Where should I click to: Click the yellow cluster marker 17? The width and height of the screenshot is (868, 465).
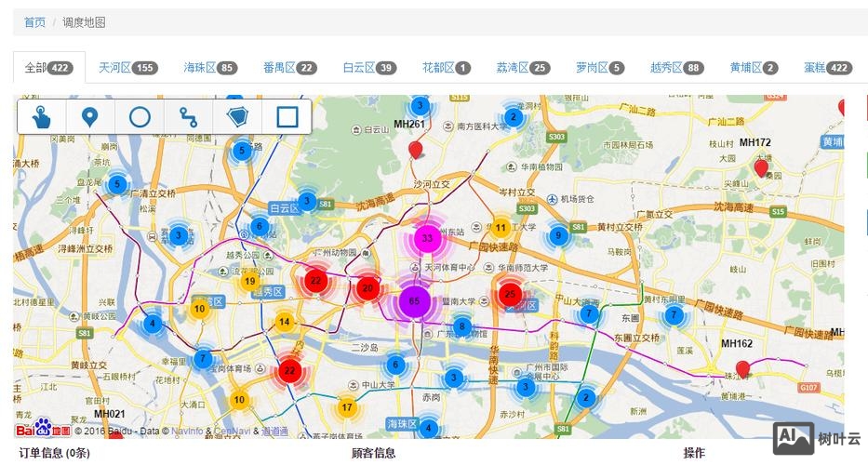click(346, 407)
